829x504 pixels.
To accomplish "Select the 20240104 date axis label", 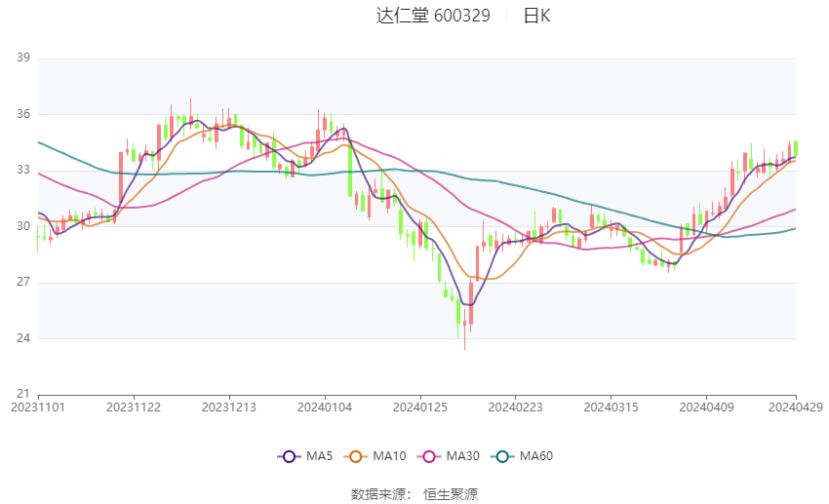I will click(325, 407).
